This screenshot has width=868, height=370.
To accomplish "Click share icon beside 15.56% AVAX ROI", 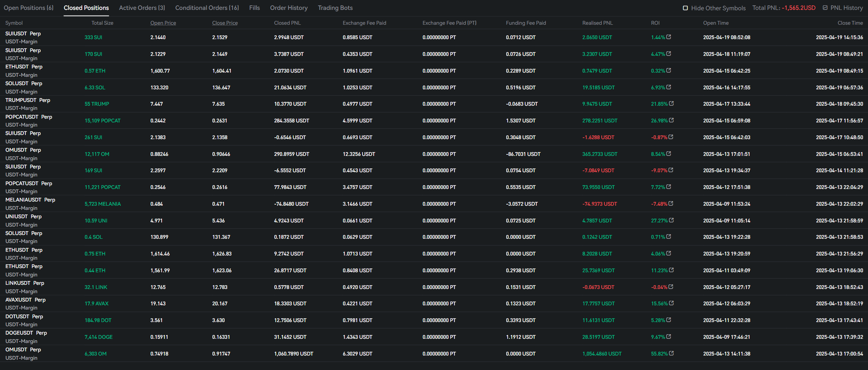I will (x=671, y=303).
